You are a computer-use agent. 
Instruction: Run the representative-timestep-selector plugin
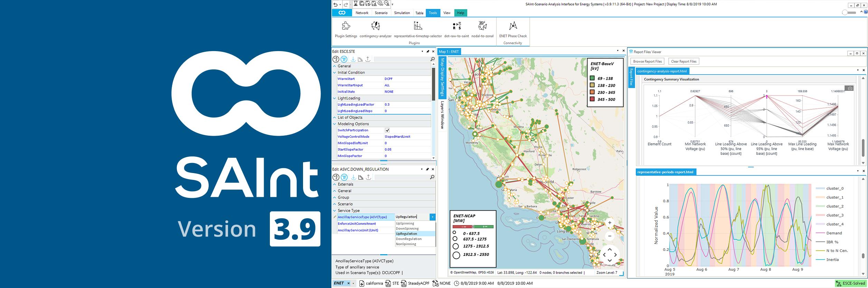pyautogui.click(x=418, y=29)
